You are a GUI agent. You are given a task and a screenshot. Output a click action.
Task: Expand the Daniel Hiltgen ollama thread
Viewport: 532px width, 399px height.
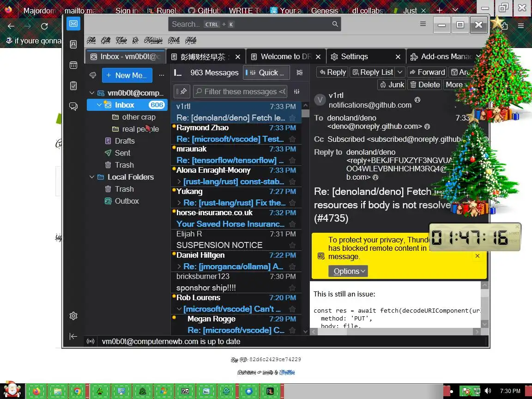(179, 266)
